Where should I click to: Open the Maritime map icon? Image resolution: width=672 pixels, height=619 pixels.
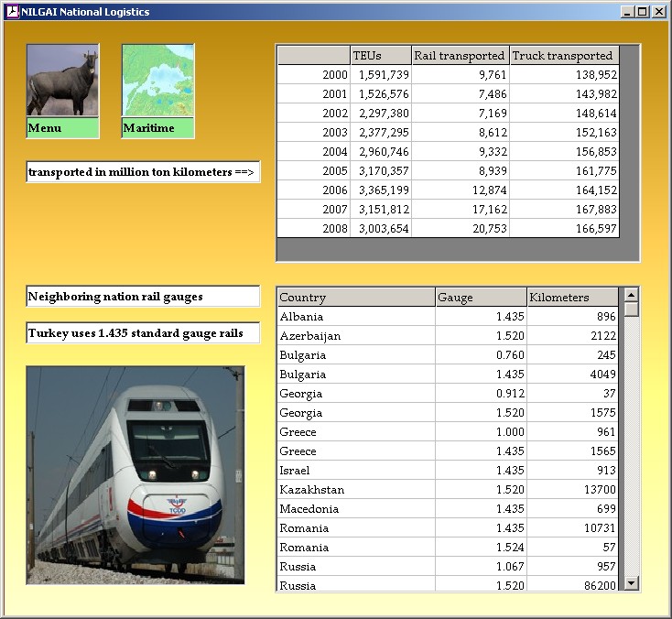click(x=157, y=81)
